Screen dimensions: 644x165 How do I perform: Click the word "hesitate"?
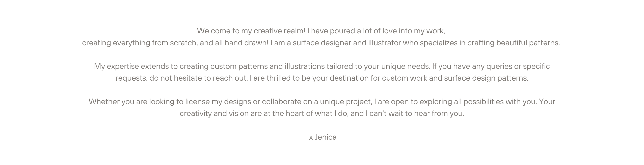[188, 78]
